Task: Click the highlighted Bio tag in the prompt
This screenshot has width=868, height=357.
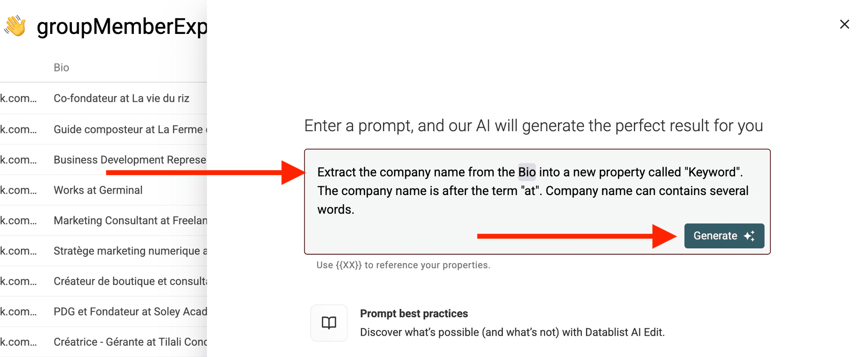Action: click(x=527, y=172)
